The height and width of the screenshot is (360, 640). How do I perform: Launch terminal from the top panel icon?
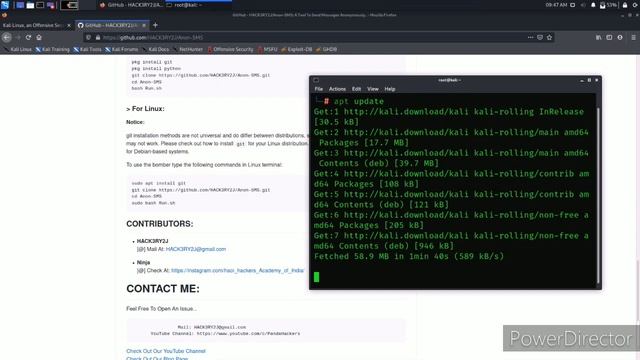tap(40, 5)
